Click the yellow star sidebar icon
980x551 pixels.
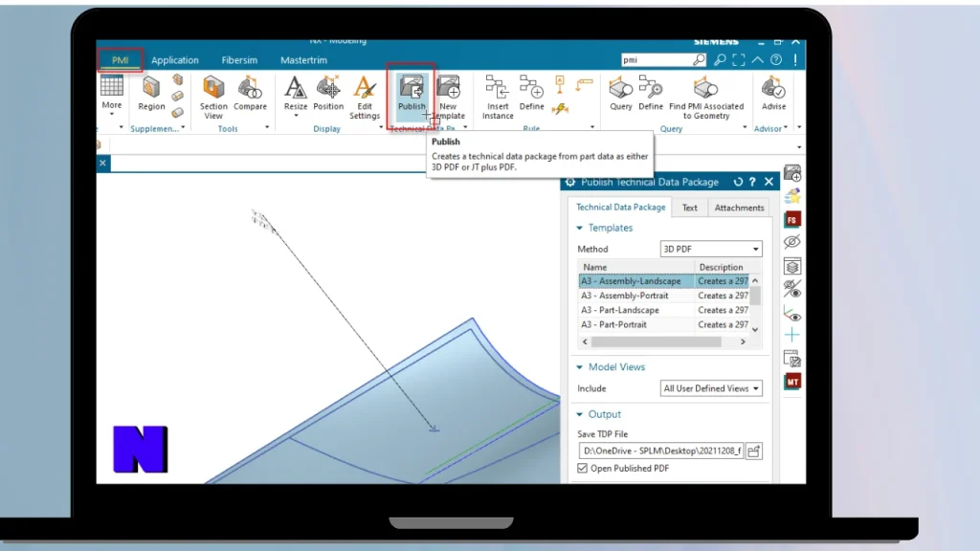[792, 196]
